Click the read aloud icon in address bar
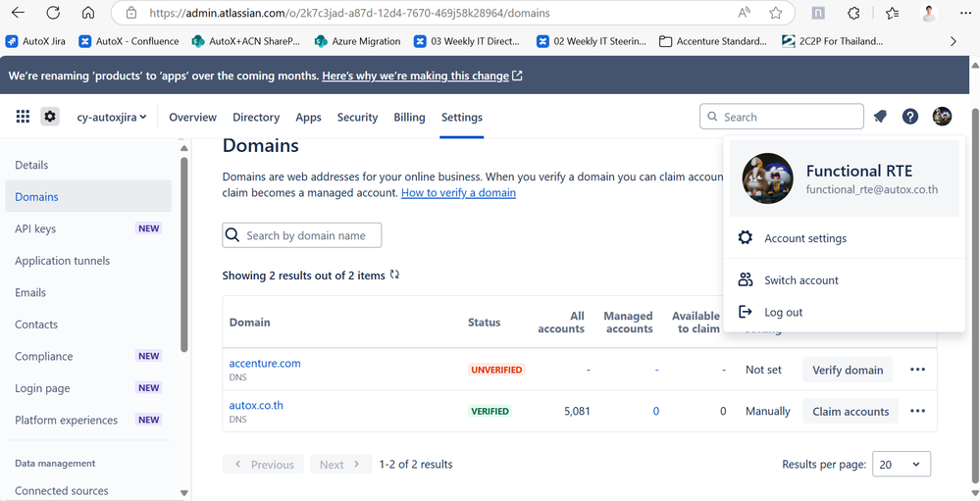980x501 pixels. point(744,13)
